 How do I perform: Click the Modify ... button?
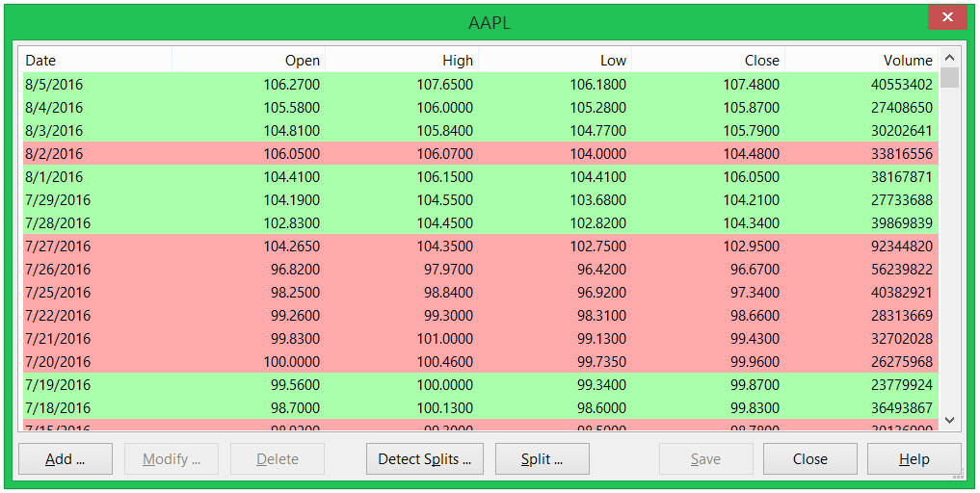pos(172,459)
